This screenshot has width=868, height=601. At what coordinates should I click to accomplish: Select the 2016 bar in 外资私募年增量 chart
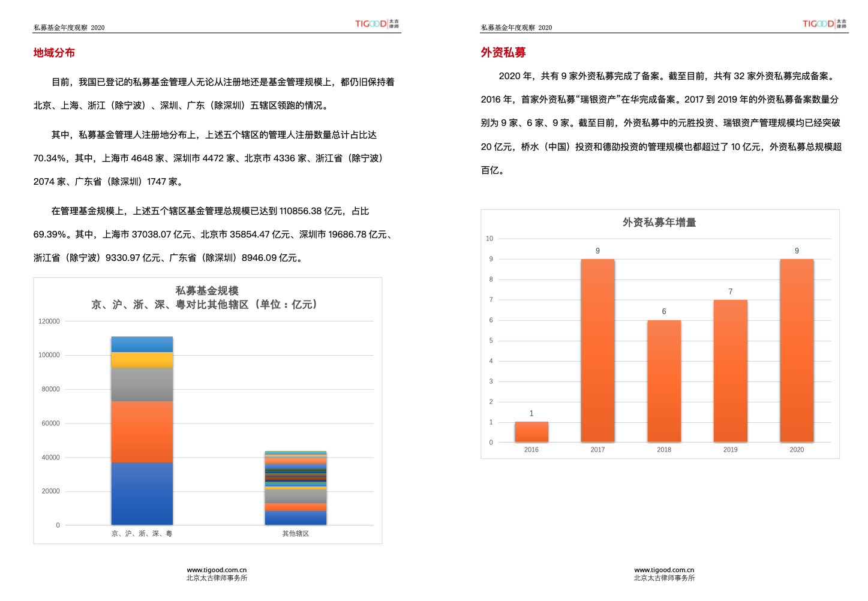531,432
